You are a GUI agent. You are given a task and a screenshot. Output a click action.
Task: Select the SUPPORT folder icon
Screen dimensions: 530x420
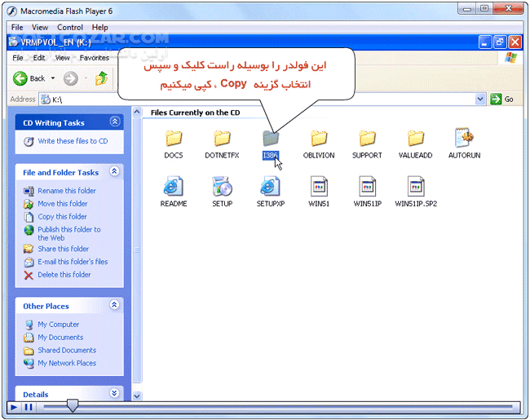click(367, 138)
